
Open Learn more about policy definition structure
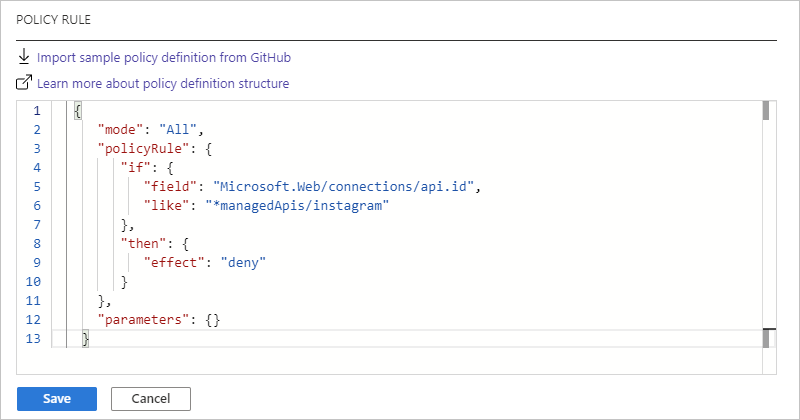click(163, 83)
